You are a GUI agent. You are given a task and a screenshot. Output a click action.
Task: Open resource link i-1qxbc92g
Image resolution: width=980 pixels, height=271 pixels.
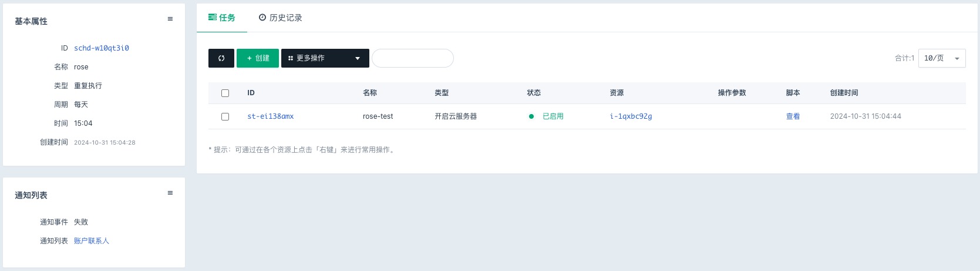tap(631, 116)
